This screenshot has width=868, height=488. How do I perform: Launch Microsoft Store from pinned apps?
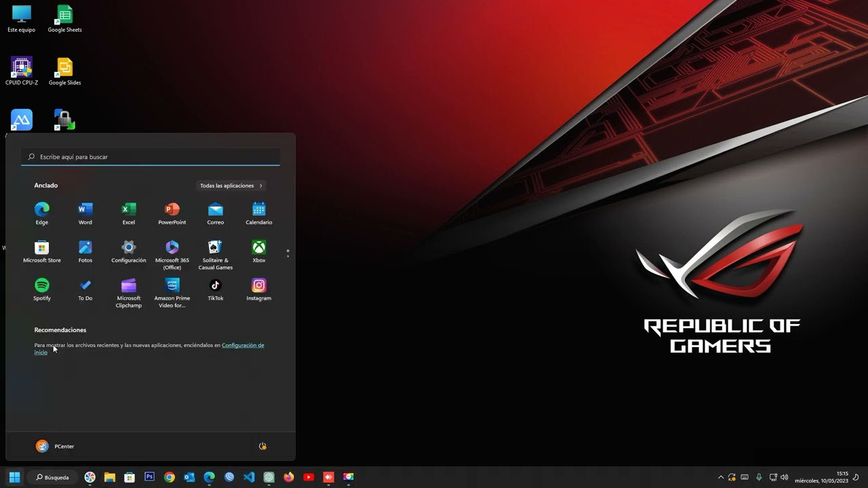pyautogui.click(x=42, y=251)
